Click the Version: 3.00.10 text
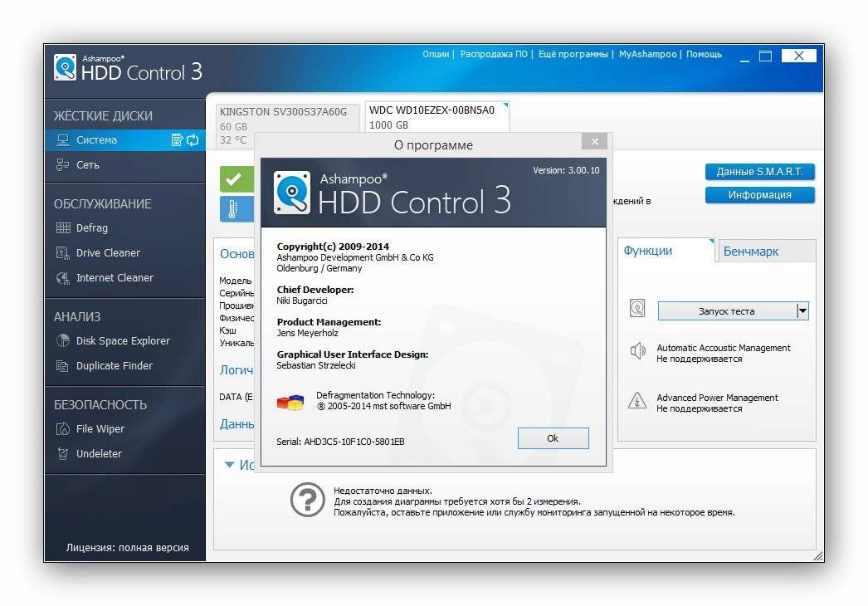The width and height of the screenshot is (868, 606). 566,171
